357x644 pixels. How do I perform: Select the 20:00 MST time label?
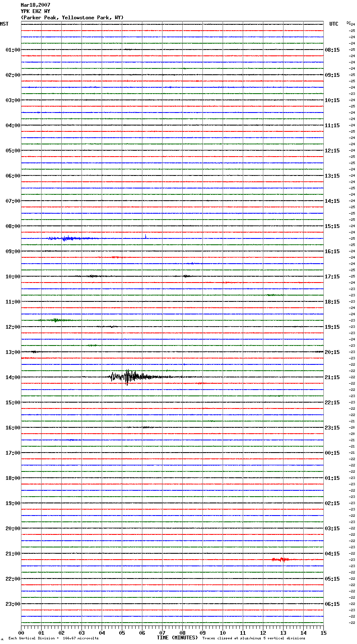[13, 529]
